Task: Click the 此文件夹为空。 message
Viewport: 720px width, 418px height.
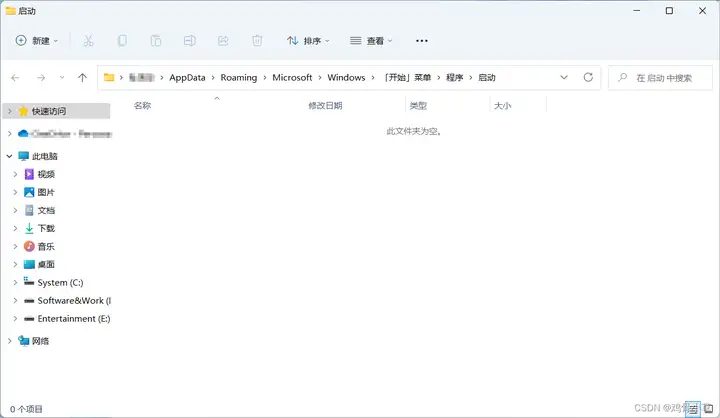Action: click(414, 131)
